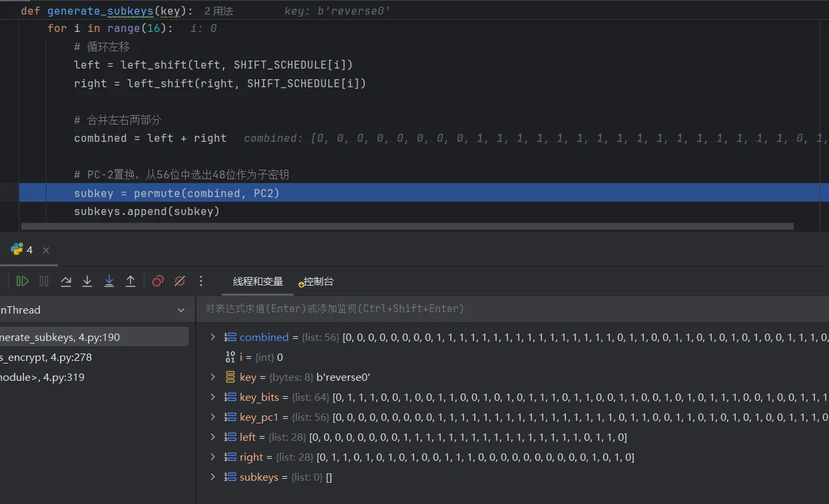Image resolution: width=829 pixels, height=504 pixels.
Task: Switch to the 控制台 tab
Action: [318, 282]
